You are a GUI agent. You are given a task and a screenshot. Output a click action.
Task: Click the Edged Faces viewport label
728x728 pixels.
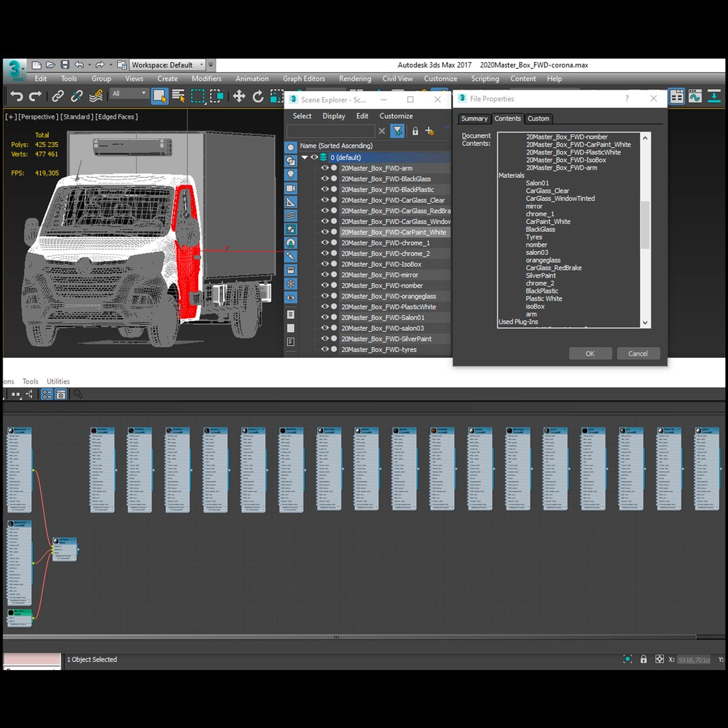point(117,117)
